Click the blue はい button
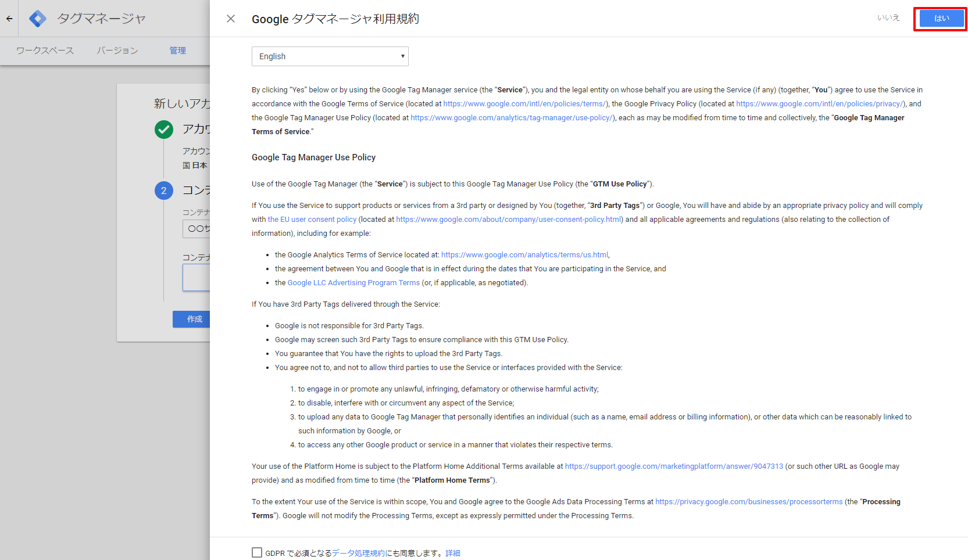Image resolution: width=968 pixels, height=560 pixels. point(941,19)
